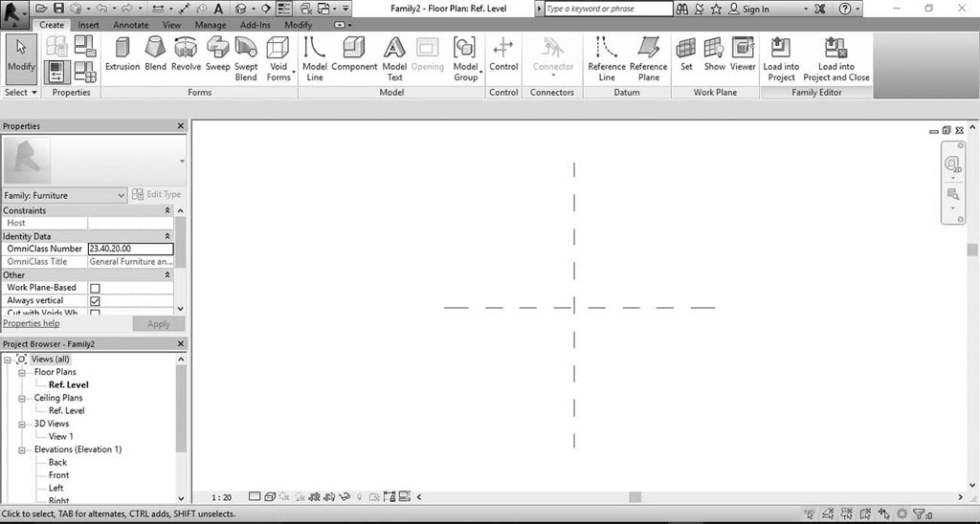The image size is (980, 524).
Task: Select the Front elevation view
Action: (58, 475)
